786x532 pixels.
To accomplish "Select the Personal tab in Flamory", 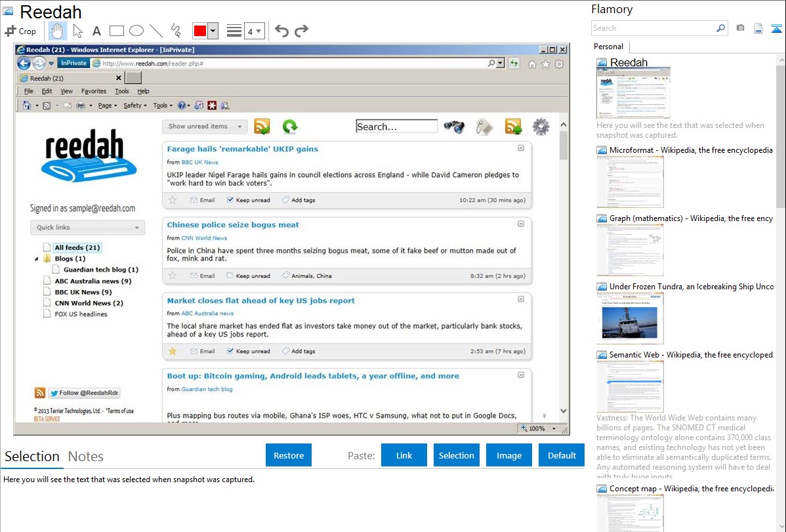I will [x=609, y=47].
